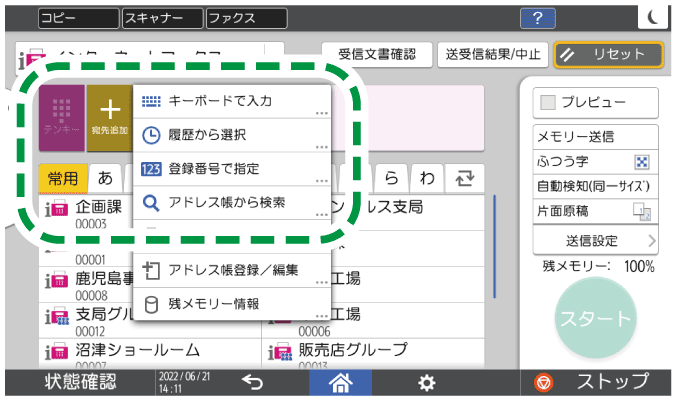
Task: Select the わ address tab
Action: [x=427, y=178]
